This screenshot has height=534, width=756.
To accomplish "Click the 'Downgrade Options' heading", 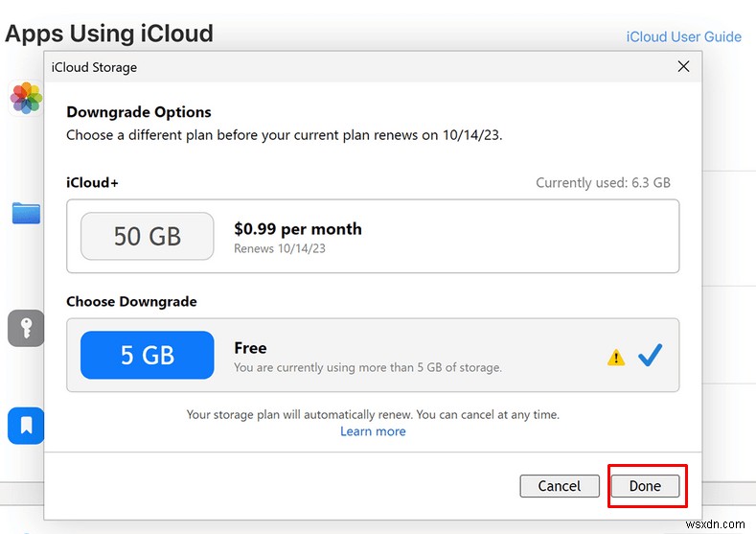I will (x=139, y=112).
